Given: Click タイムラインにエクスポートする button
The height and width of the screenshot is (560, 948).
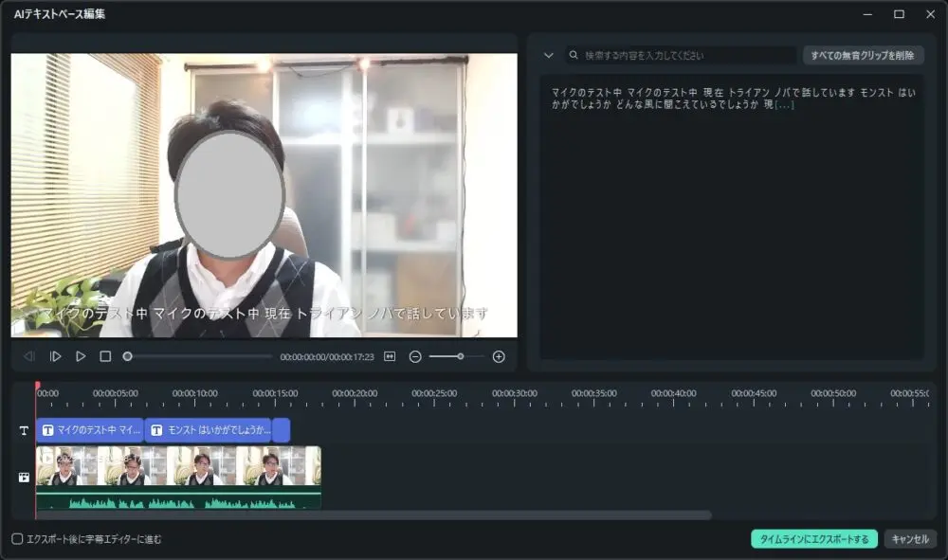Looking at the screenshot, I should (814, 539).
